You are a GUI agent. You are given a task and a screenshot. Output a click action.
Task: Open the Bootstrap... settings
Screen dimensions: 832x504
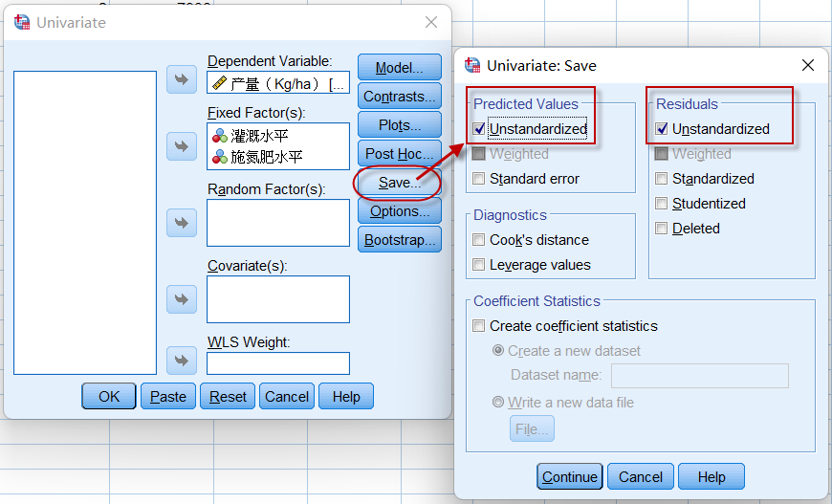[x=399, y=240]
